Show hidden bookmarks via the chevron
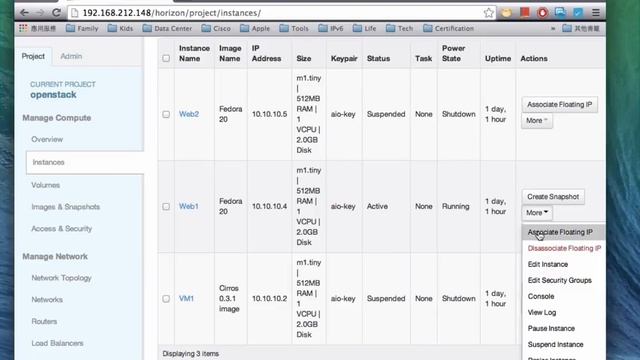This screenshot has height=360, width=640. pos(553,28)
